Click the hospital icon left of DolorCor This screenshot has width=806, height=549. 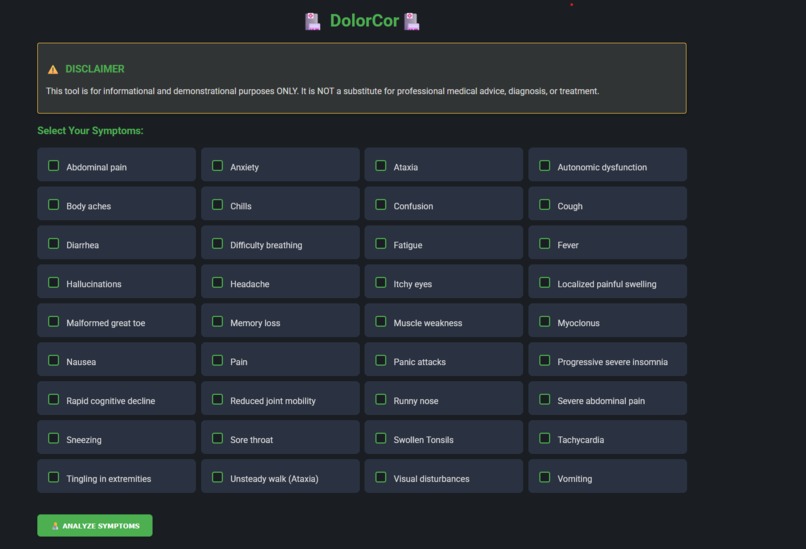313,22
